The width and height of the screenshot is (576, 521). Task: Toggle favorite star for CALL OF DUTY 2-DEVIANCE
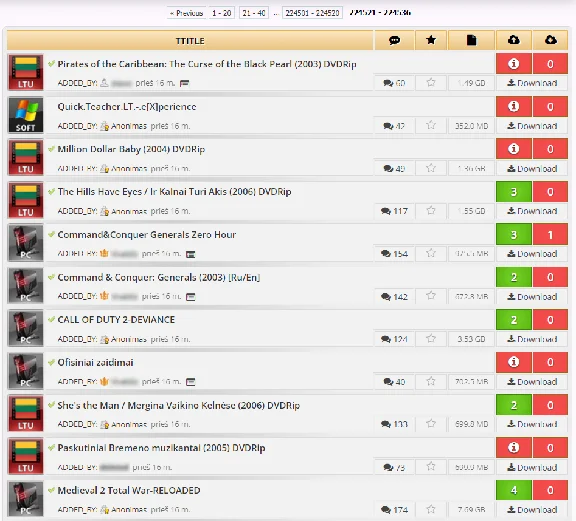pyautogui.click(x=431, y=338)
